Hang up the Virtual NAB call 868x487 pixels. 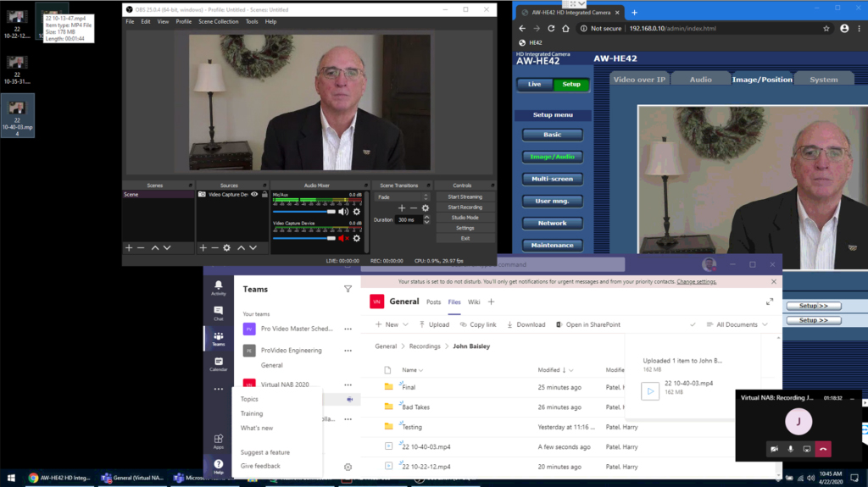click(x=823, y=449)
